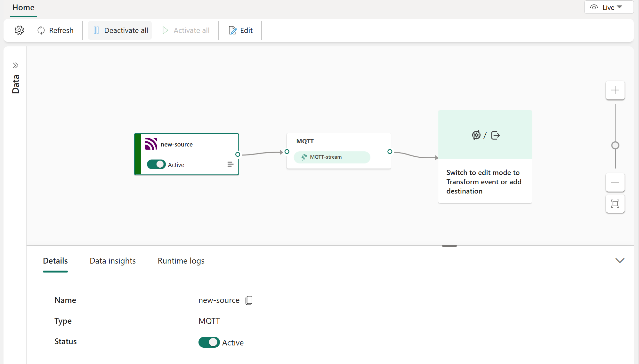
Task: Zoom out on the canvas
Action: (615, 182)
